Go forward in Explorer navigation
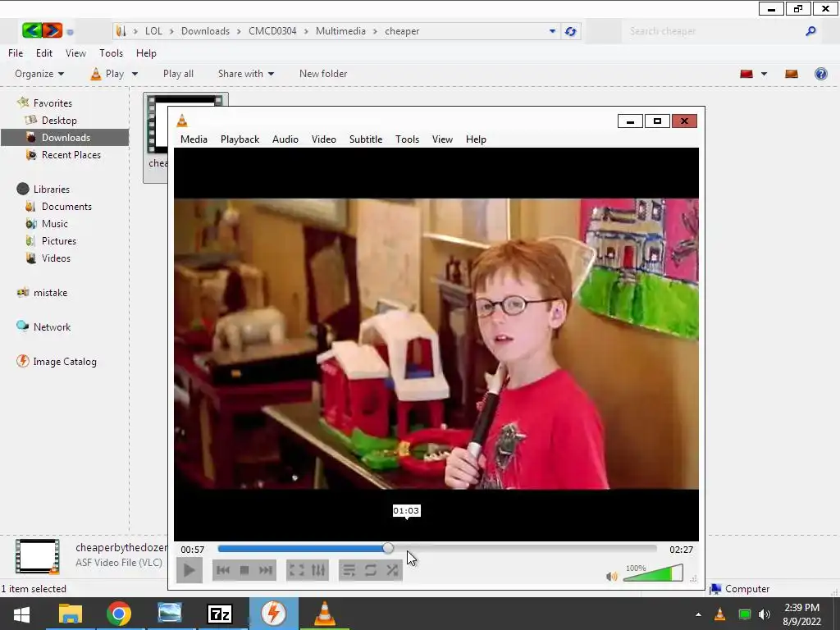840x630 pixels. tap(52, 30)
